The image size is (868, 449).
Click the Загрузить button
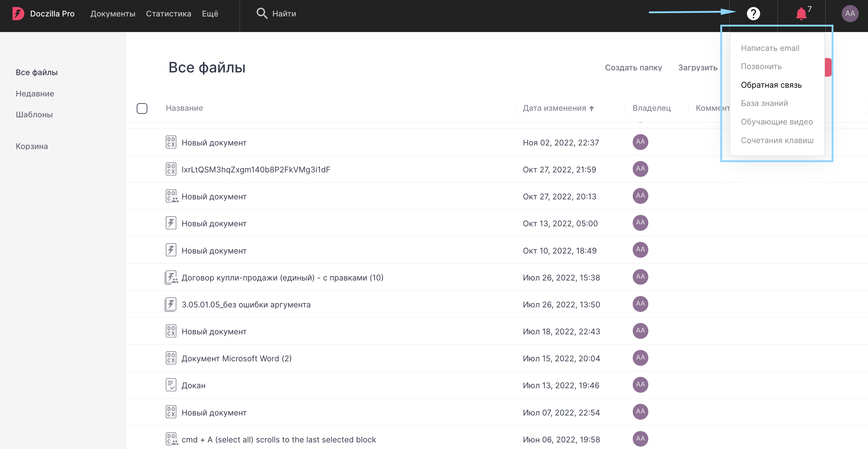[697, 67]
